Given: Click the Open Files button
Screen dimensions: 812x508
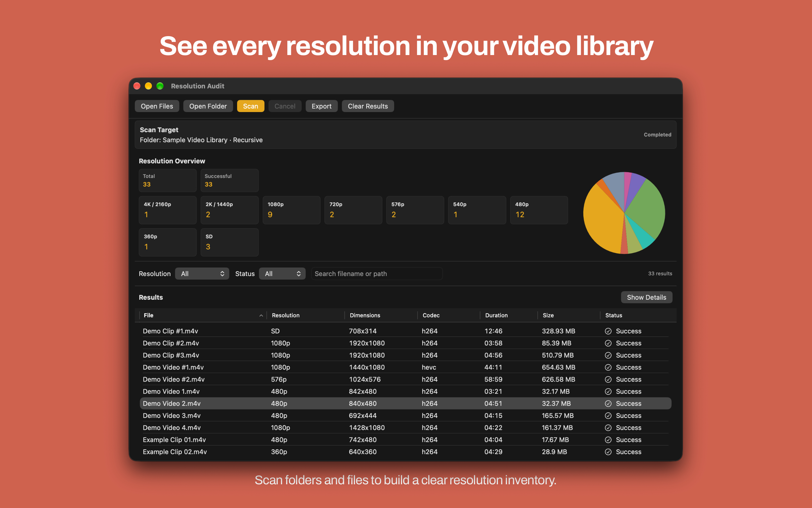Looking at the screenshot, I should coord(157,106).
